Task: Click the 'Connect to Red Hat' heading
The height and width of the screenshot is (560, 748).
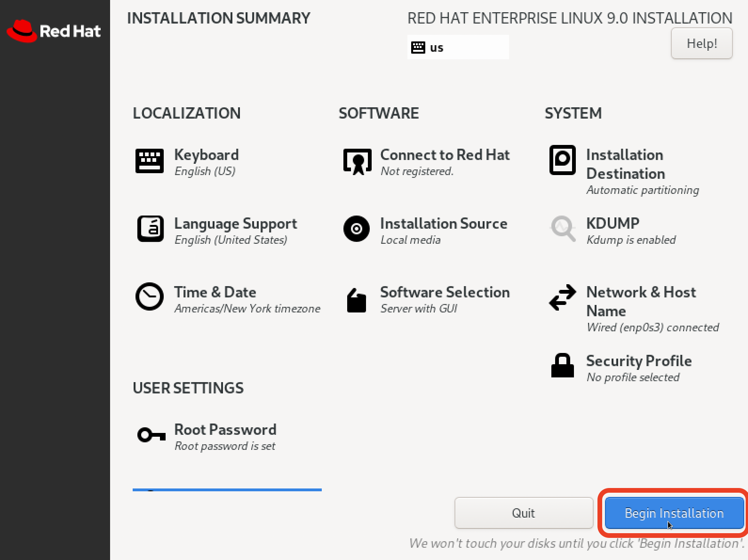Action: pos(445,155)
